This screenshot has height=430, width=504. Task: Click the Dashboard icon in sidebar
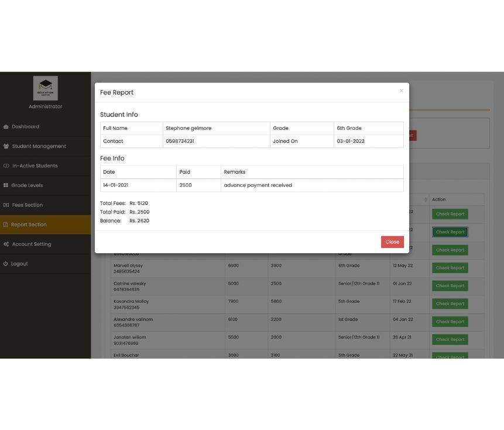coord(6,127)
